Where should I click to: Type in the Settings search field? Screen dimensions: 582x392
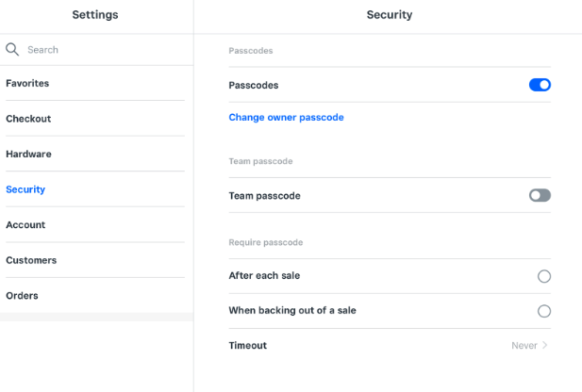click(x=104, y=49)
